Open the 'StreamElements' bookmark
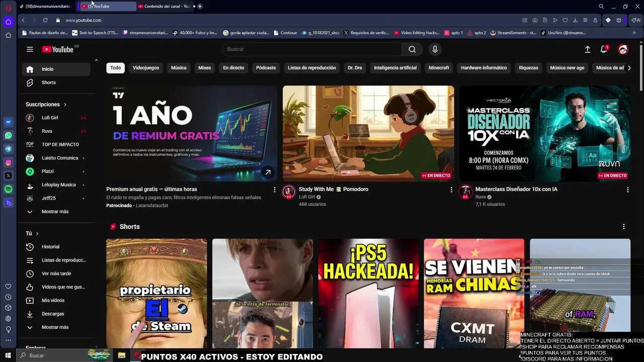Image resolution: width=644 pixels, height=362 pixels. coord(513,33)
